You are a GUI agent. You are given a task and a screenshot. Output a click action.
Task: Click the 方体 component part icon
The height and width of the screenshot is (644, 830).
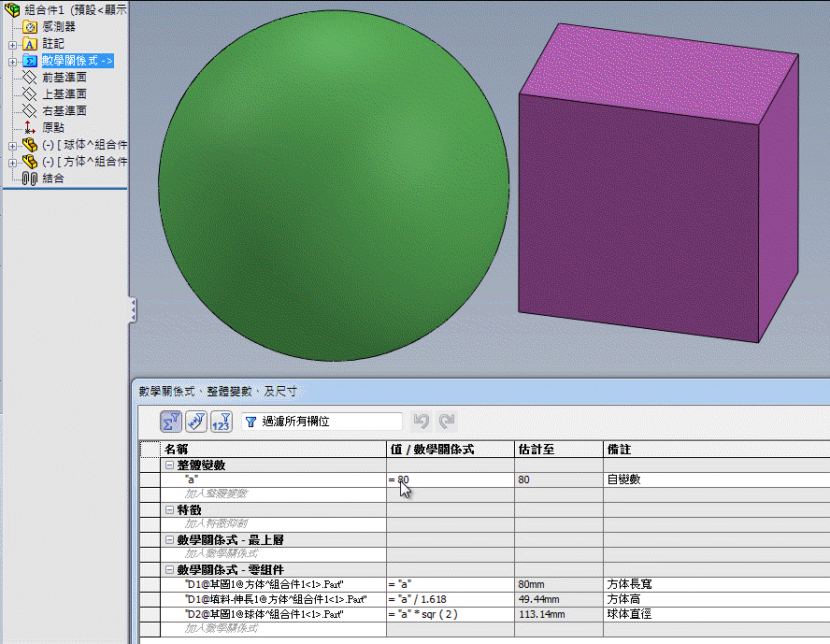[x=30, y=162]
